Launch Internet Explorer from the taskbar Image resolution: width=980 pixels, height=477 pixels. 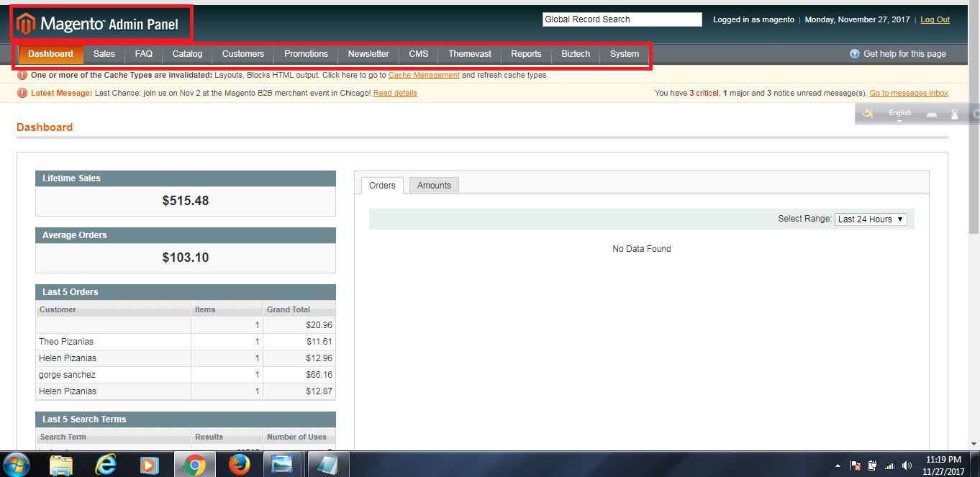[106, 465]
